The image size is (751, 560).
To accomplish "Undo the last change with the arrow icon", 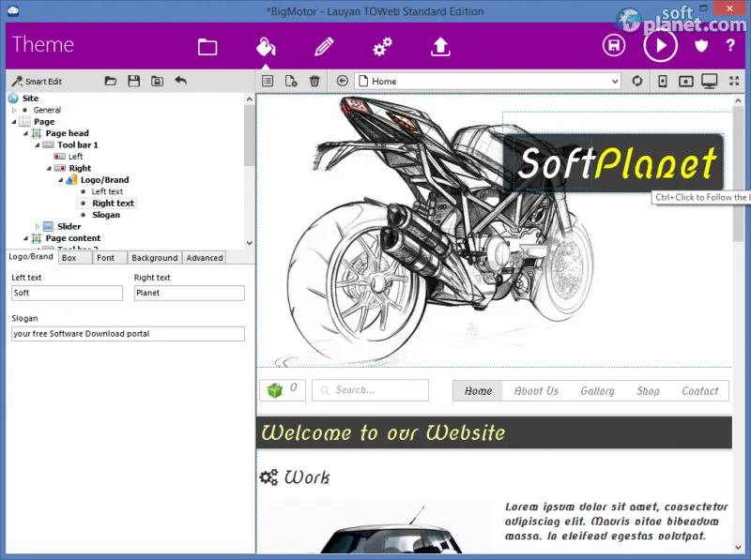I will click(180, 81).
